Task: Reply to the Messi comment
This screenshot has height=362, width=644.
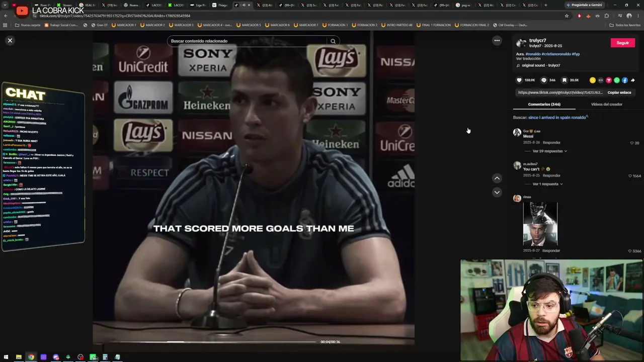Action: [551, 143]
